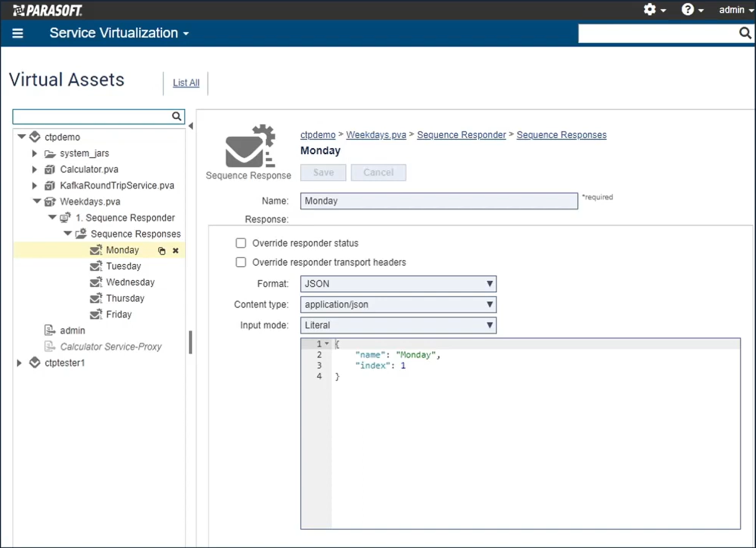
Task: Click the List All link
Action: (186, 83)
